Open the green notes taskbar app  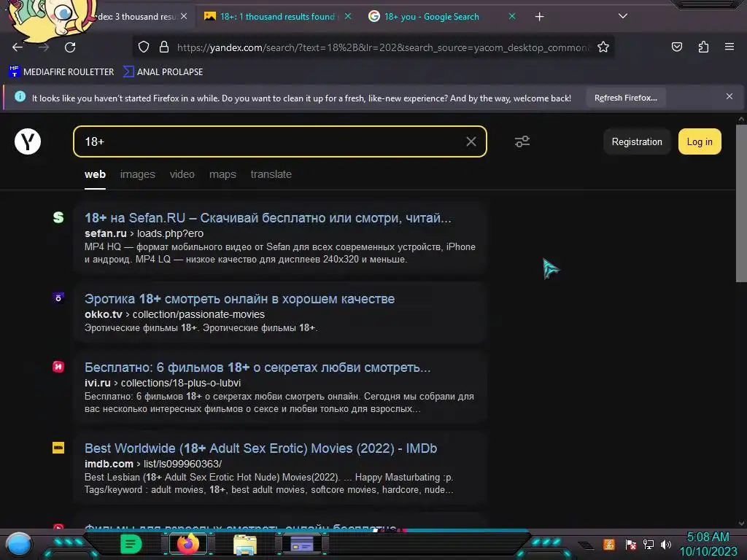tap(131, 544)
